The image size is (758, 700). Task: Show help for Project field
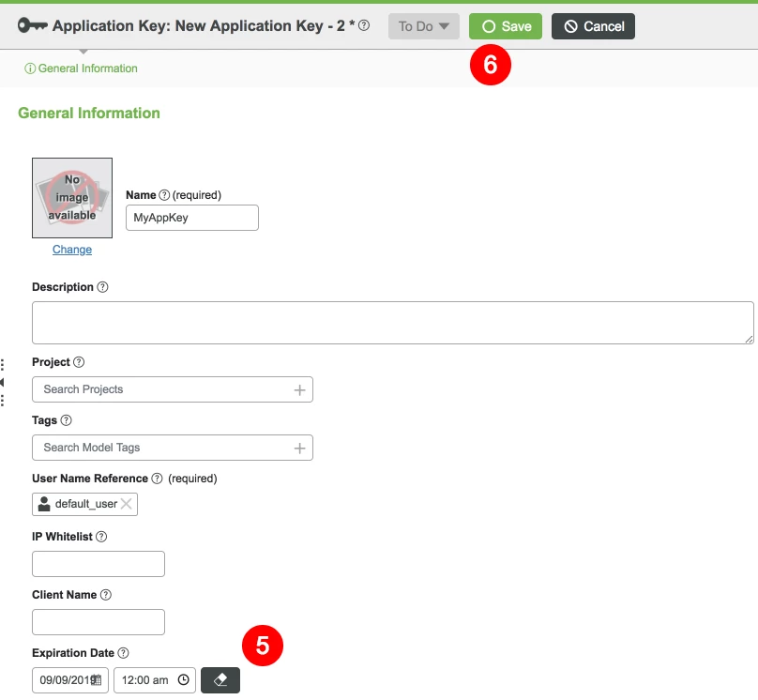79,361
